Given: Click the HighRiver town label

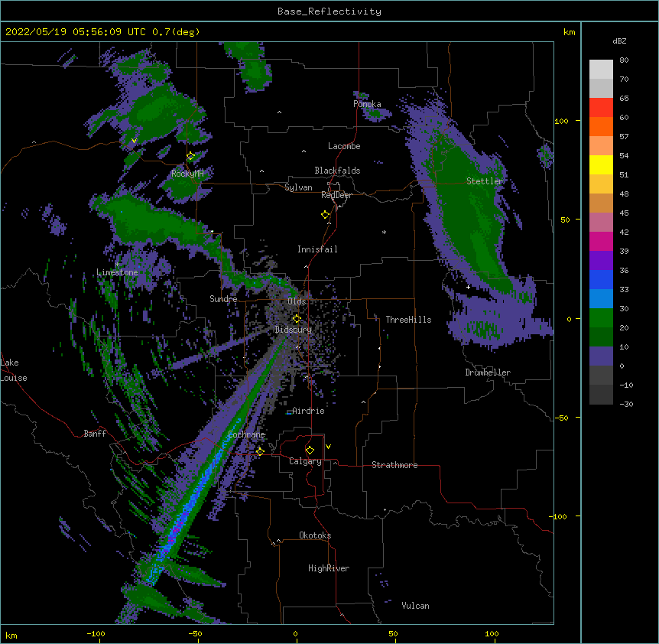Looking at the screenshot, I should click(x=329, y=568).
